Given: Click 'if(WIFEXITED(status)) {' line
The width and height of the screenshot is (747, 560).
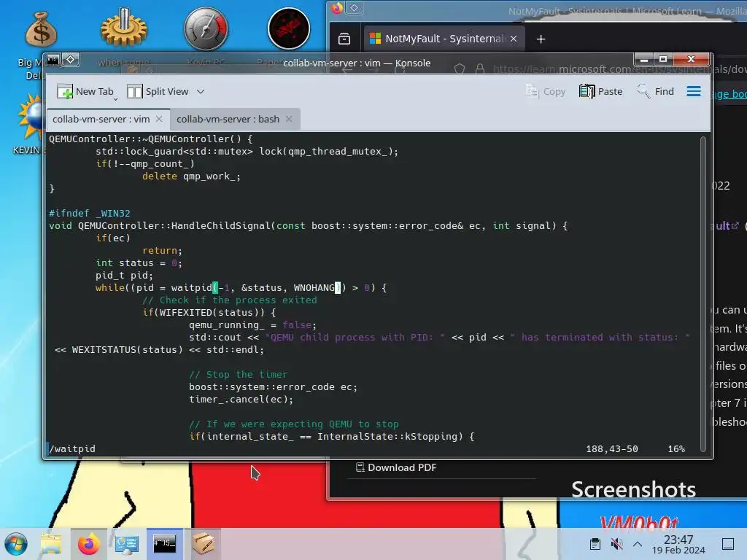Looking at the screenshot, I should [x=209, y=312].
